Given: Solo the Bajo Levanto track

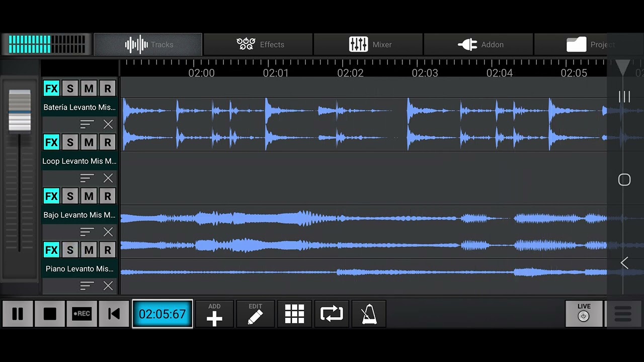Looking at the screenshot, I should point(70,197).
